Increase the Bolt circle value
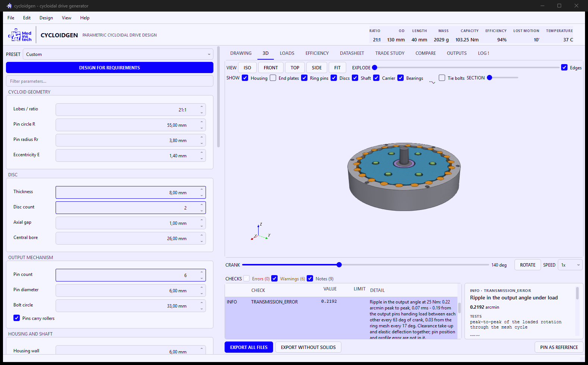This screenshot has height=365, width=588. (201, 303)
